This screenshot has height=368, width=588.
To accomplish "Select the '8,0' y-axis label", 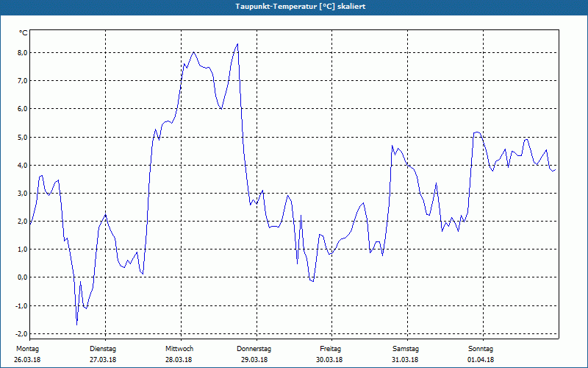I will (x=23, y=52).
